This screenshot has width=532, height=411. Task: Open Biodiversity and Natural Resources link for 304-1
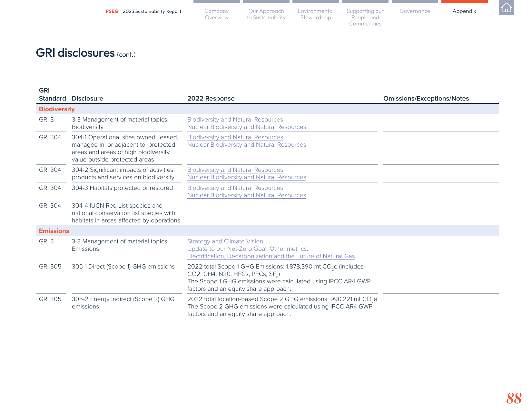235,137
